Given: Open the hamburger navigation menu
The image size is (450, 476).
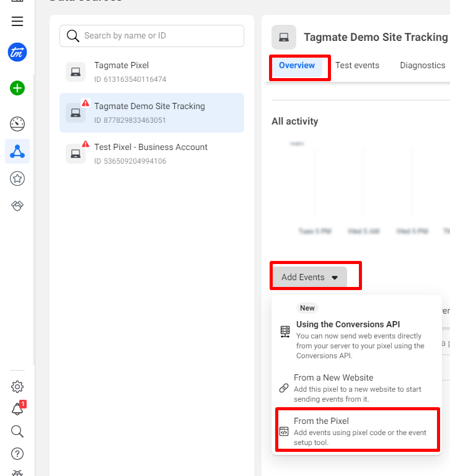Looking at the screenshot, I should pyautogui.click(x=17, y=21).
